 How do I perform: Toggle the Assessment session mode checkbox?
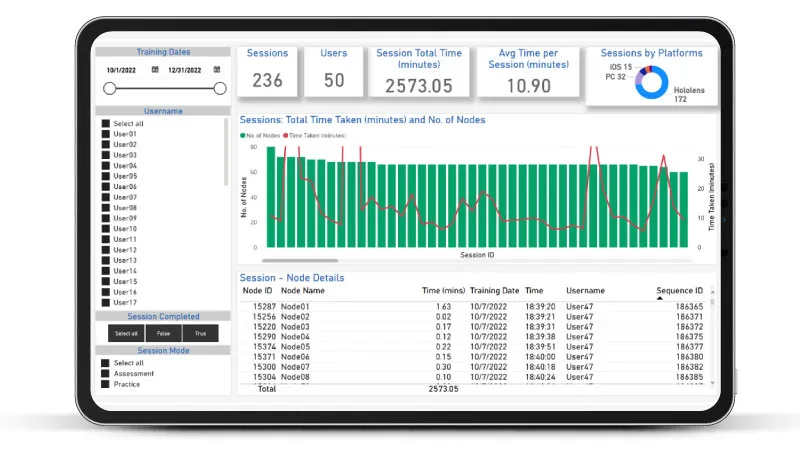105,373
